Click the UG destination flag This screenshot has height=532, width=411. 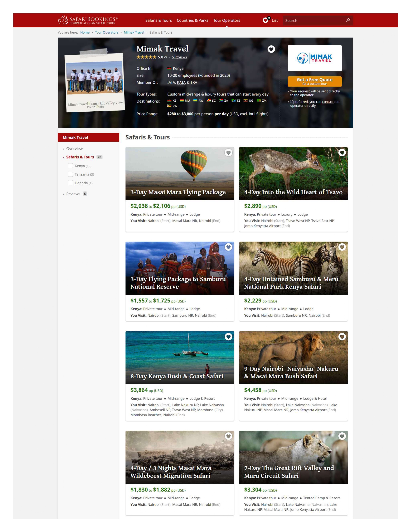coord(245,100)
